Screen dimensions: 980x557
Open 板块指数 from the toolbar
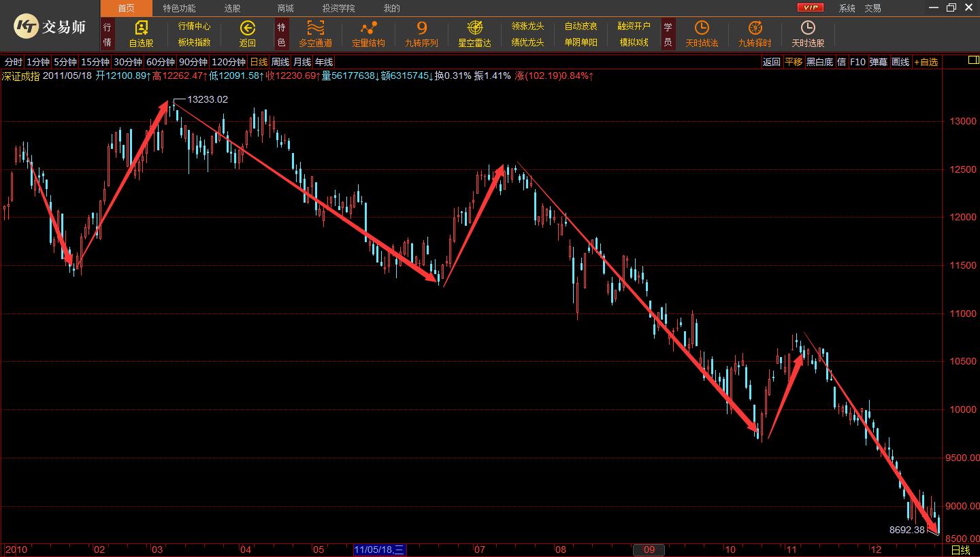point(195,42)
